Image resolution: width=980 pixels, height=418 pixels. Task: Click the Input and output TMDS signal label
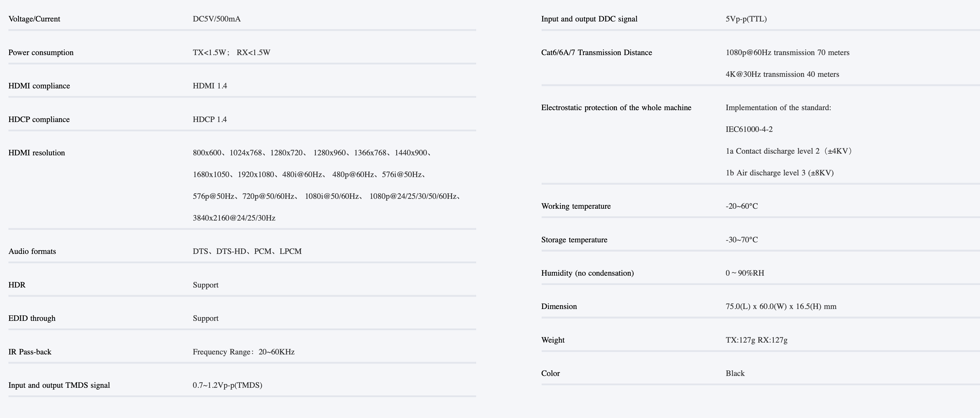coord(59,385)
